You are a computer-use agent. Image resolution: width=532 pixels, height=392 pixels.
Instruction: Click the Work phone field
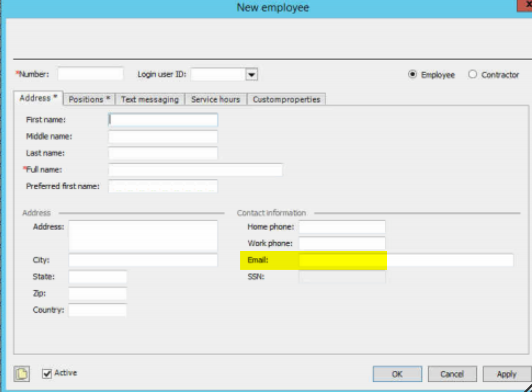point(342,243)
